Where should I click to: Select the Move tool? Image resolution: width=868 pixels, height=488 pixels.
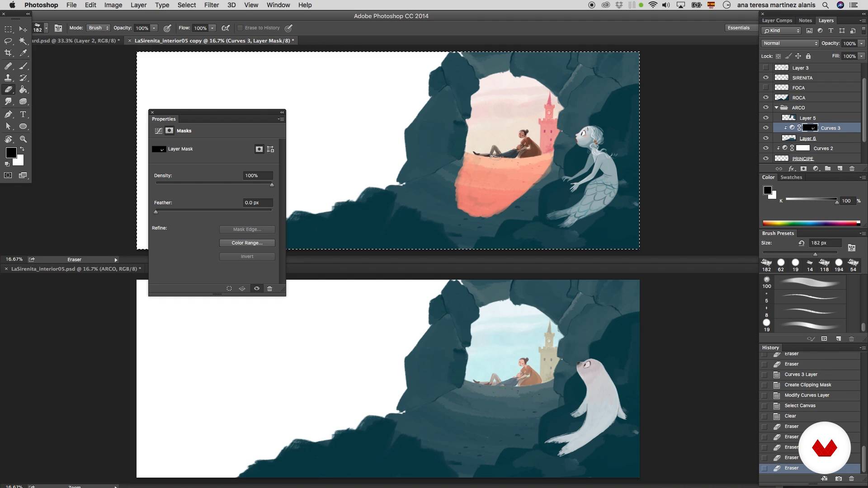(23, 29)
